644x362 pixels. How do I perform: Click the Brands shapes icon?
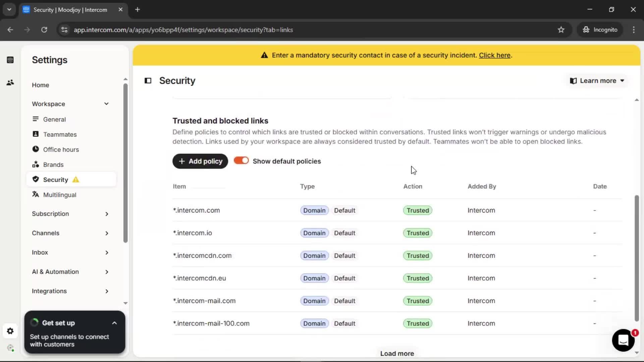coord(36,164)
